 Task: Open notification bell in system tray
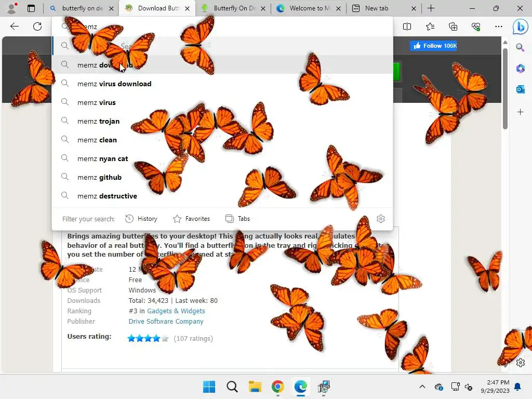tap(518, 387)
